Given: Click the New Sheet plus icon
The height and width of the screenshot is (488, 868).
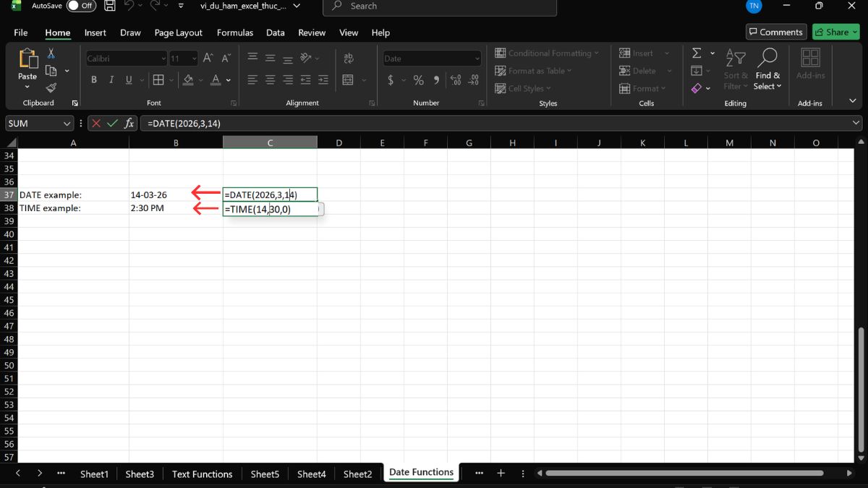Looking at the screenshot, I should 501,473.
